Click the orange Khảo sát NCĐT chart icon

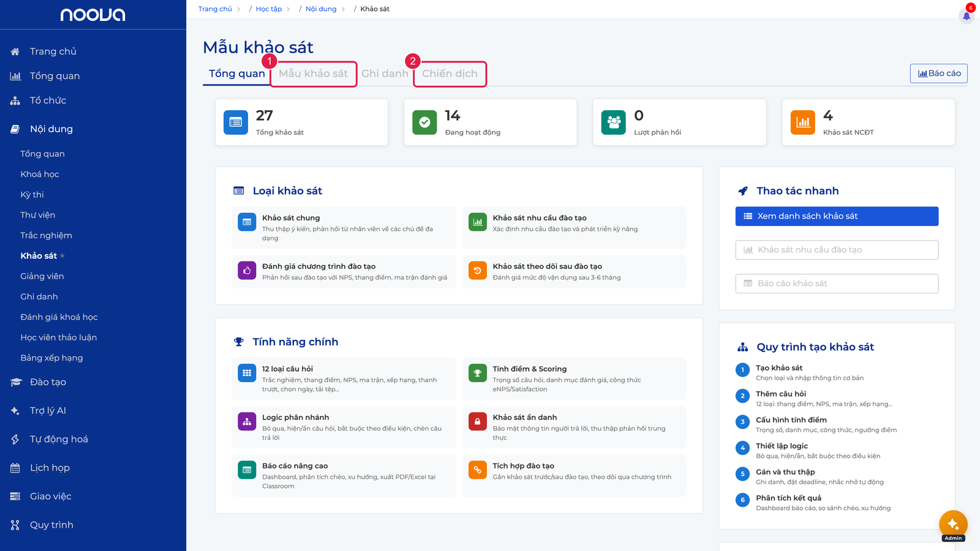[x=803, y=122]
